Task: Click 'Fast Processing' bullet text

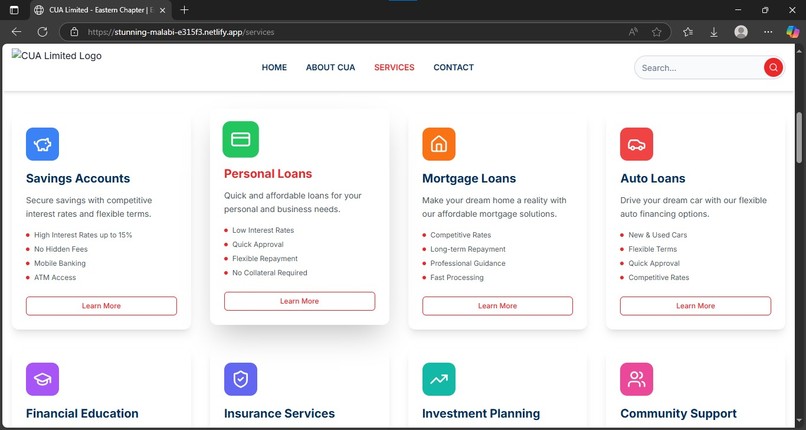Action: 457,277
